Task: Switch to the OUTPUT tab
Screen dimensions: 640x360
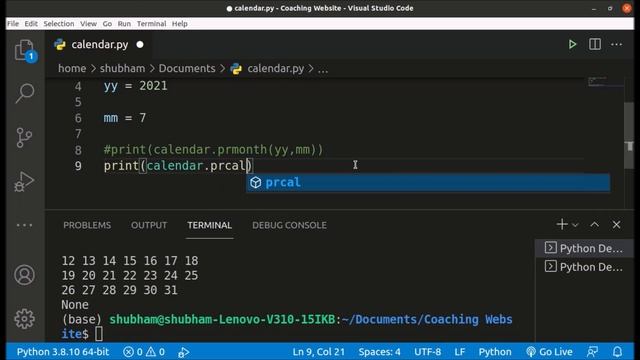Action: point(149,225)
